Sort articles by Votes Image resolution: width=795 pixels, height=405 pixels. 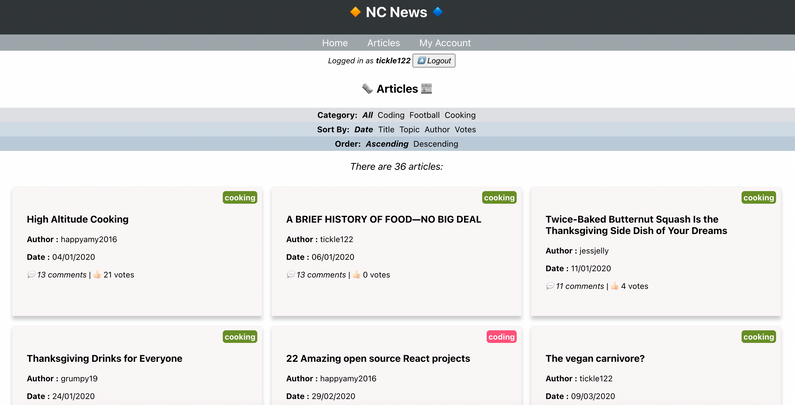click(x=465, y=130)
